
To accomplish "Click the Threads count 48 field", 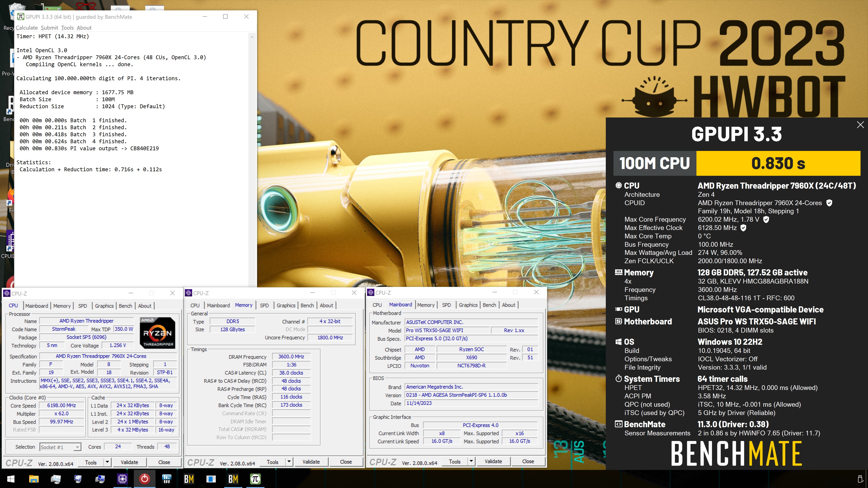I will 167,447.
